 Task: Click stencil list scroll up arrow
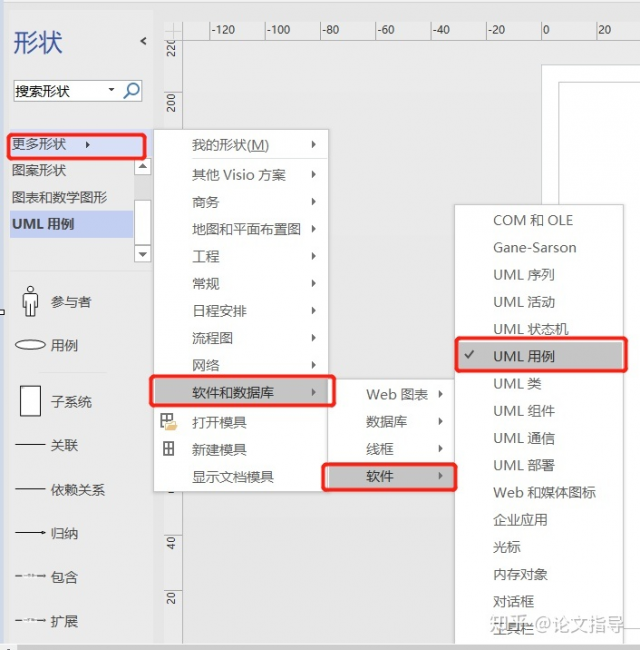(x=143, y=166)
